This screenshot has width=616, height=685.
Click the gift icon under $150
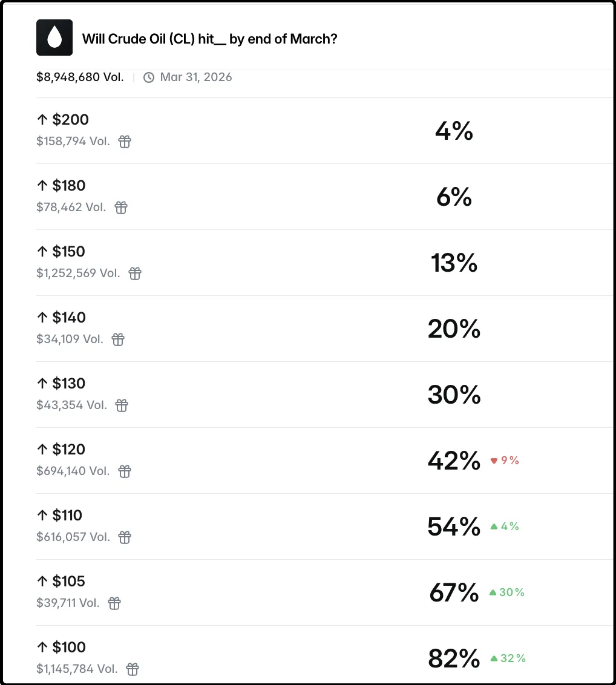tap(135, 274)
